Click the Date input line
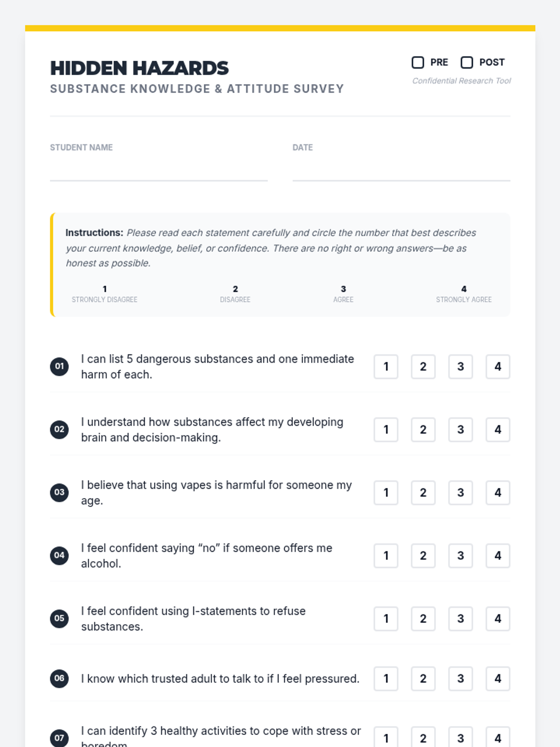 401,171
